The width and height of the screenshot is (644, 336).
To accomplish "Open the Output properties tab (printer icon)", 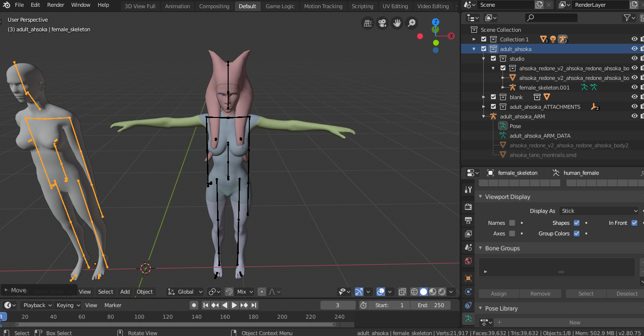I will click(x=468, y=220).
